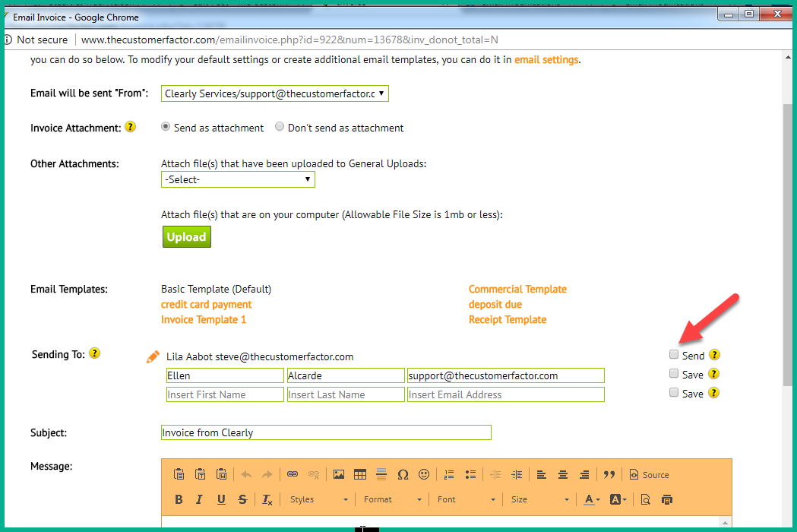The height and width of the screenshot is (532, 797).
Task: Click the support@thecustomerfactor.com email field
Action: point(506,375)
